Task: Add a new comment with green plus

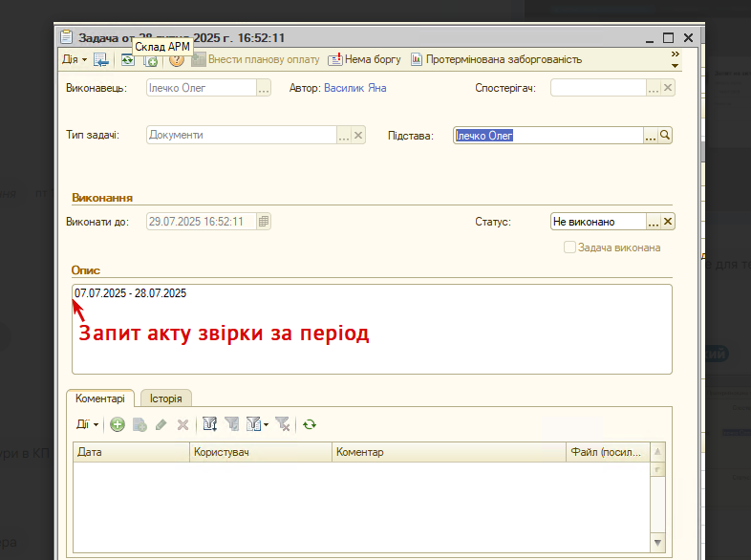Action: point(118,424)
